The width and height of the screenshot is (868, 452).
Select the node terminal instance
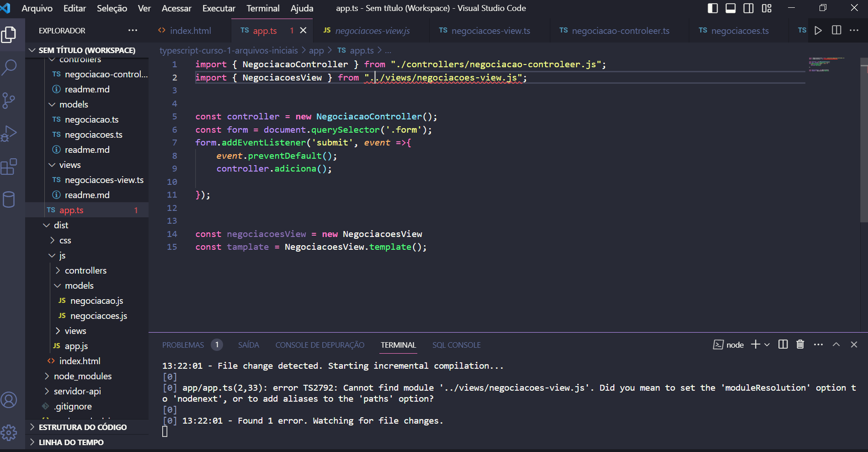[x=729, y=345]
